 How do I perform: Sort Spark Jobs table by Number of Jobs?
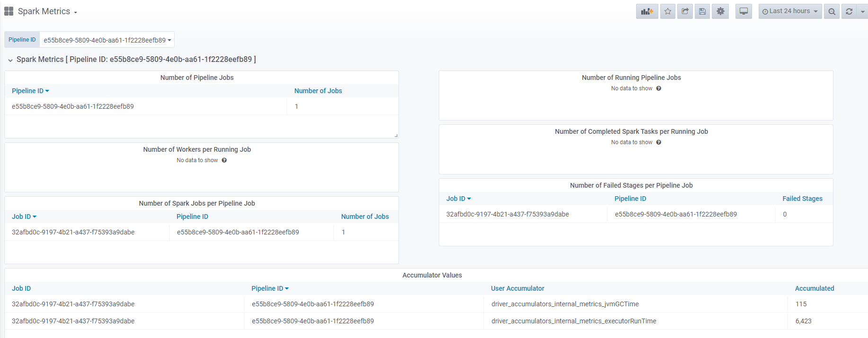point(365,217)
